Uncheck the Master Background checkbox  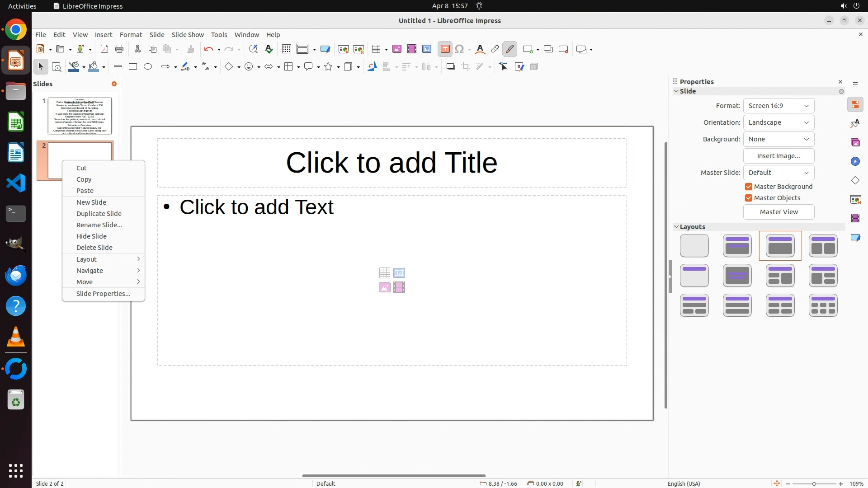click(x=749, y=187)
